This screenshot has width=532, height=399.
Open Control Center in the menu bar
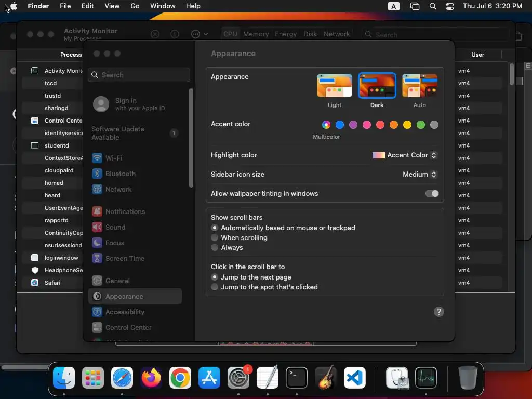coord(450,6)
